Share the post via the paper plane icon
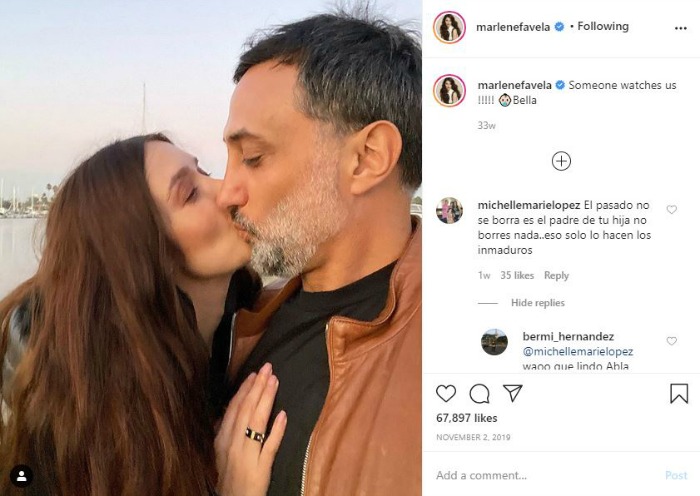Image resolution: width=700 pixels, height=496 pixels. 512,393
